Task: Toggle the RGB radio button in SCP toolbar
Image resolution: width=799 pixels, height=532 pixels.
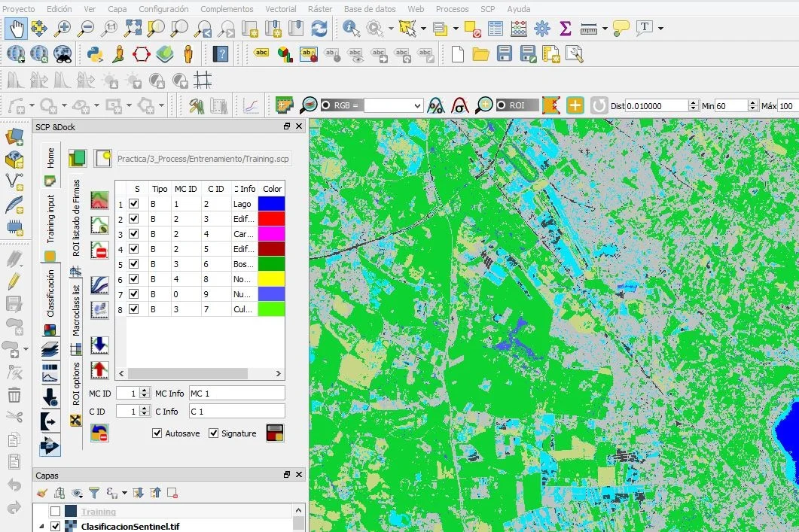Action: click(x=326, y=105)
